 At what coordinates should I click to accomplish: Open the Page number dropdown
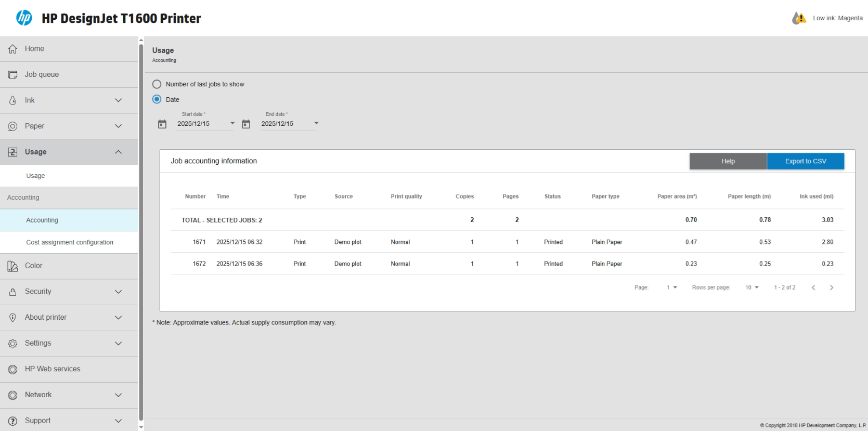[672, 288]
